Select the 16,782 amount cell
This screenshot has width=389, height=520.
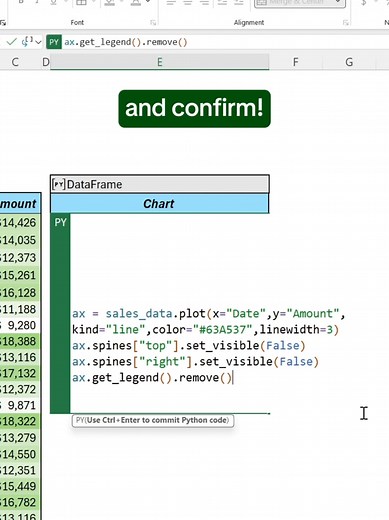pyautogui.click(x=20, y=502)
